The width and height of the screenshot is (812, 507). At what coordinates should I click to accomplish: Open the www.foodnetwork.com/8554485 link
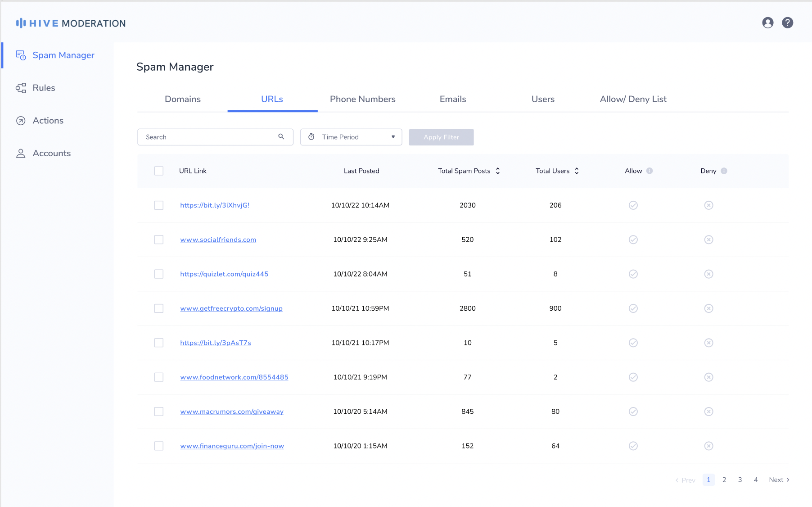point(234,377)
